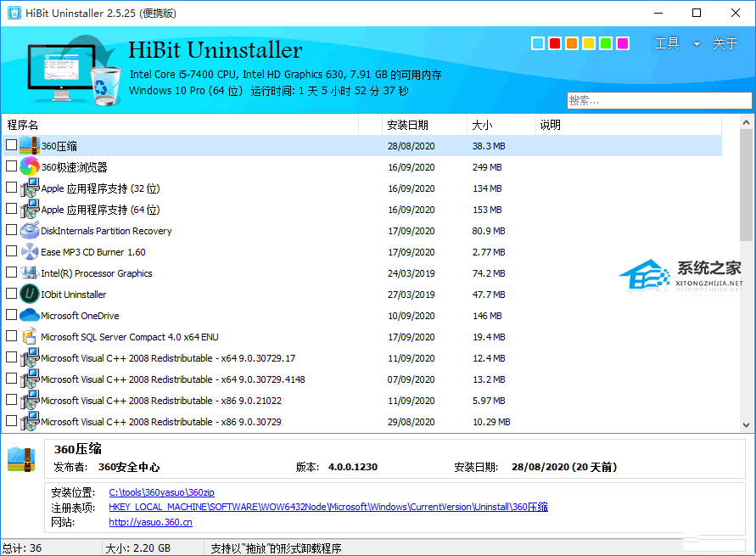
Task: Check the box for Visual C++ x64 9.0.30729.17
Action: [11, 357]
